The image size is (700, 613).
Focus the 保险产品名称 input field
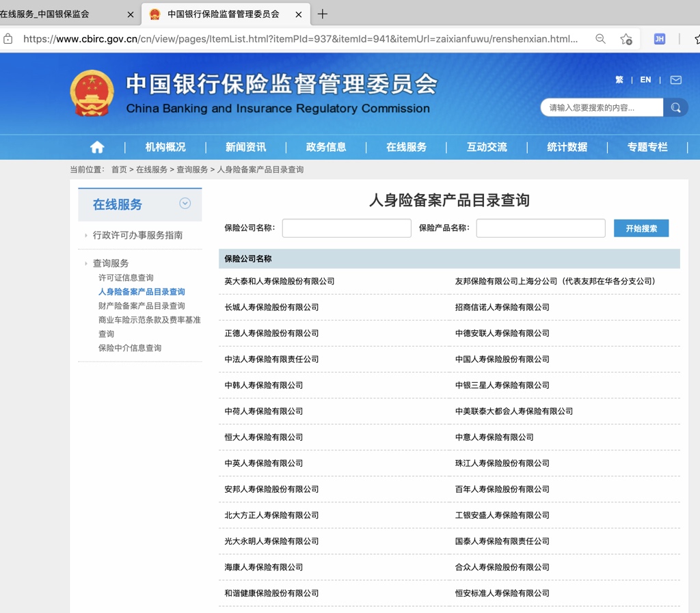pyautogui.click(x=541, y=228)
